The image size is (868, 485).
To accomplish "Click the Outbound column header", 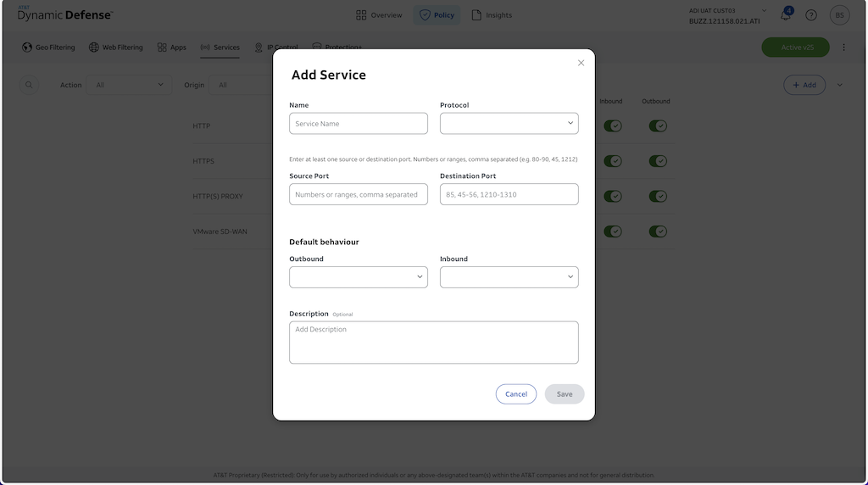I will tap(656, 101).
